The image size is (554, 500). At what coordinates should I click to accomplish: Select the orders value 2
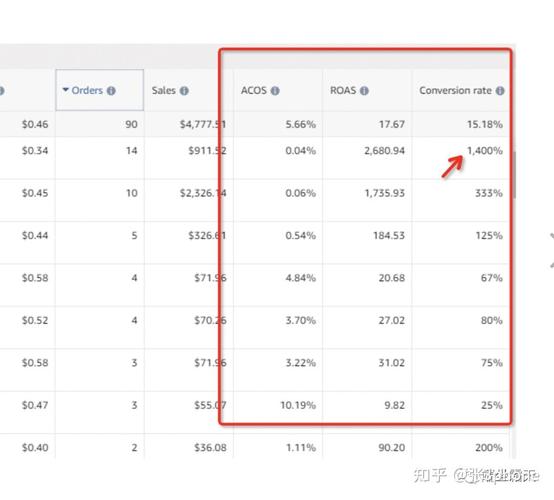click(x=134, y=448)
